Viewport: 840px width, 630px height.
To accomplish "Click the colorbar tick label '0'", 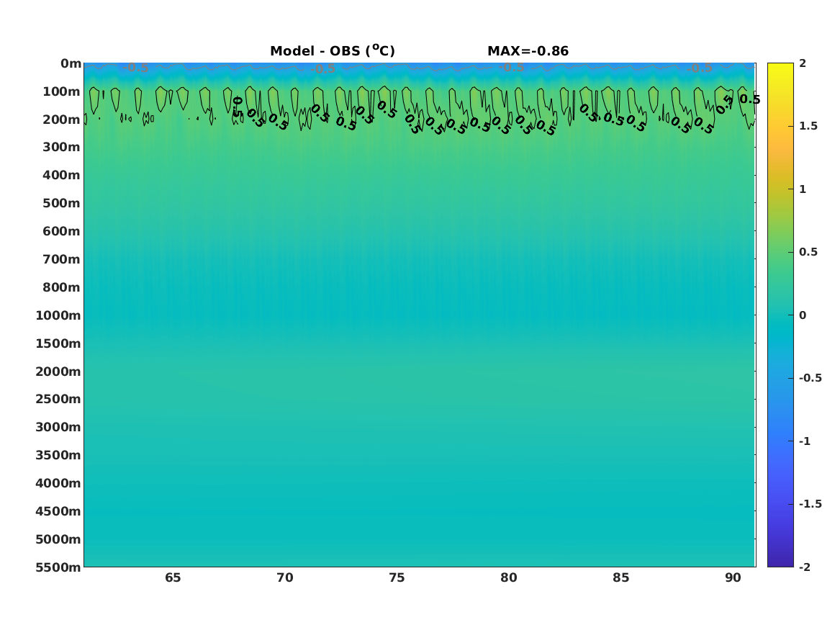I will (x=803, y=315).
